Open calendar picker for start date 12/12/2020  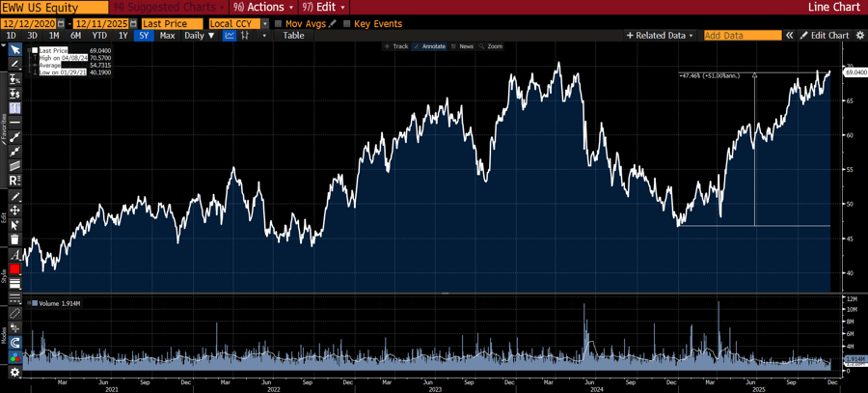62,23
